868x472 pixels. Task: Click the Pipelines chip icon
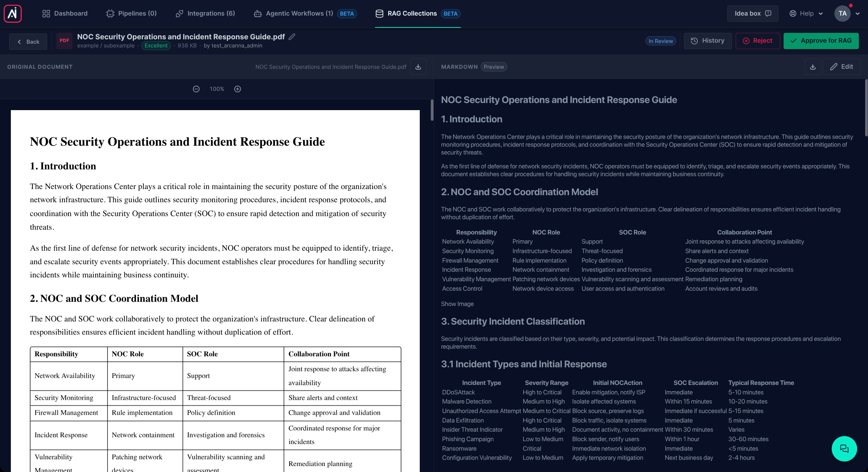pyautogui.click(x=110, y=14)
